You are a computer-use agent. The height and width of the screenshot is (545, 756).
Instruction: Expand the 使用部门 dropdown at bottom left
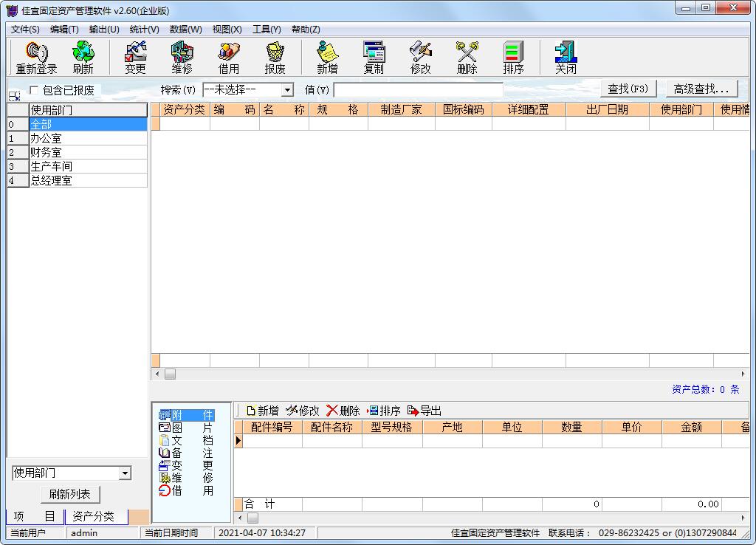(125, 473)
